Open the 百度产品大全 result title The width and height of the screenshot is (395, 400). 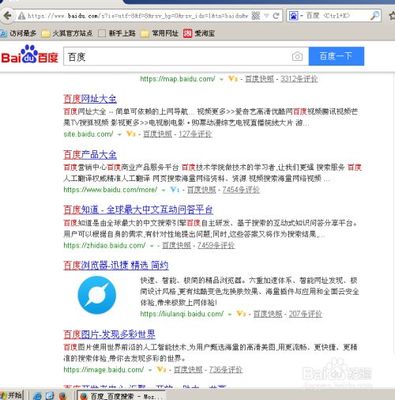[90, 154]
